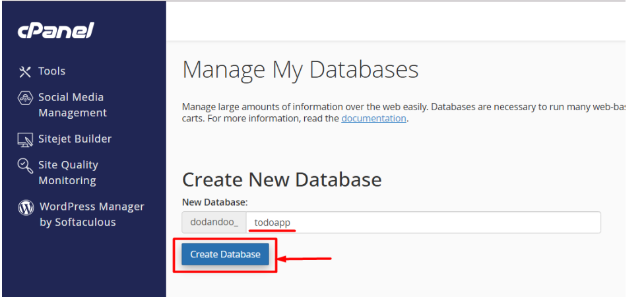Click the WordPress logo icon
The image size is (644, 297).
click(x=26, y=208)
